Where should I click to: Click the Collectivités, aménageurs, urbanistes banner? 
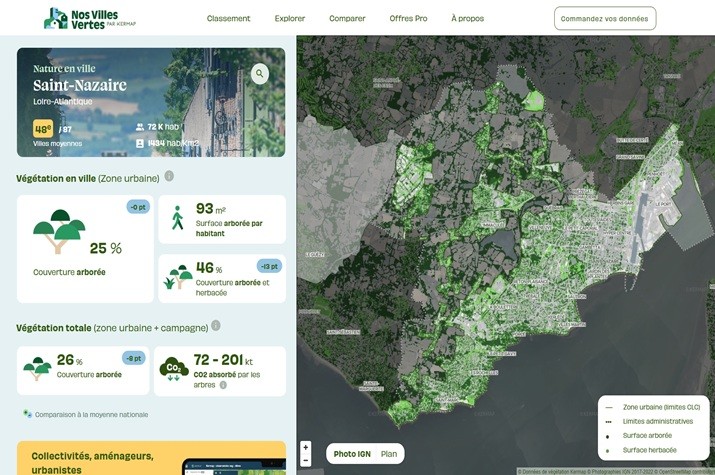coord(151,458)
